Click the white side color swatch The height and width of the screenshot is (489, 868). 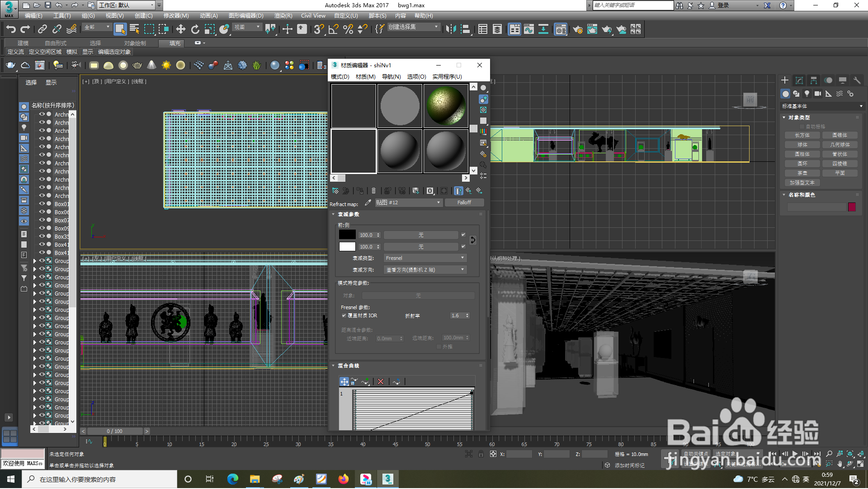(x=347, y=246)
